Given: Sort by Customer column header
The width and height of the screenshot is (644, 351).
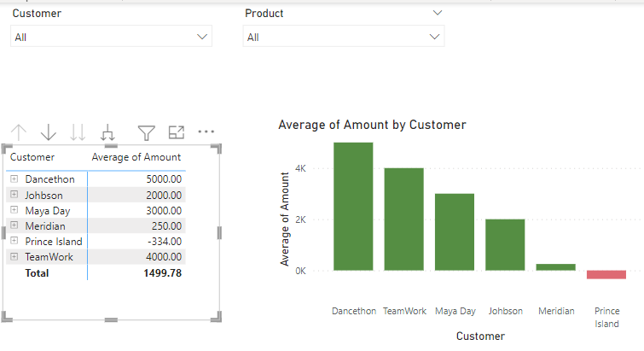Looking at the screenshot, I should coord(32,157).
